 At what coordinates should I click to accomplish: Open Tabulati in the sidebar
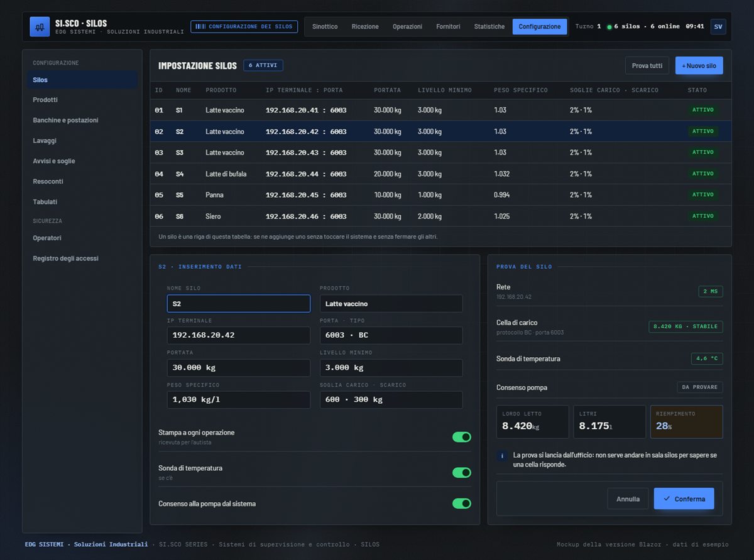(x=82, y=202)
